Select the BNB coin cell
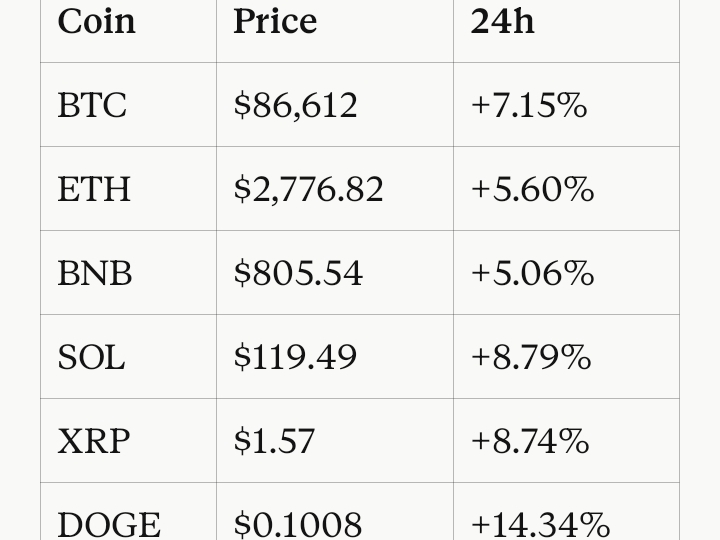The width and height of the screenshot is (720, 540). (129, 273)
